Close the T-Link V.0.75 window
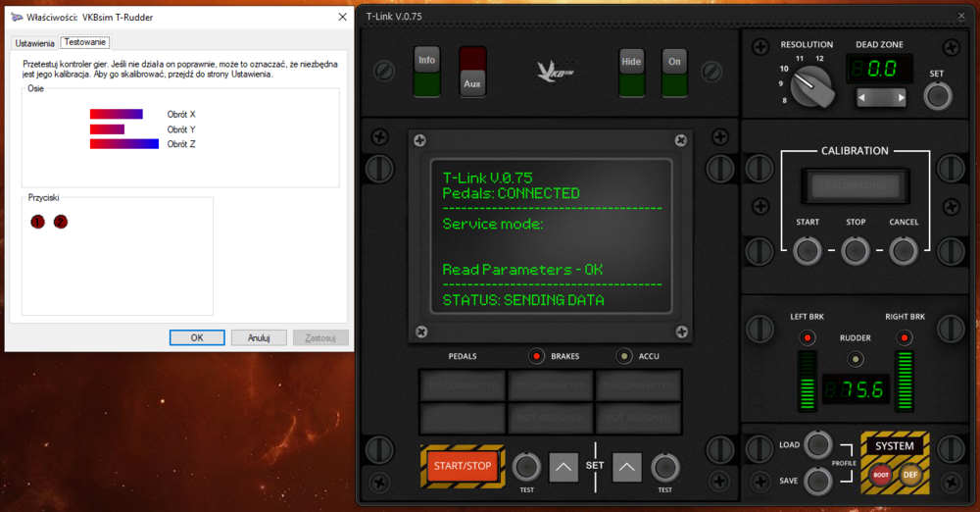This screenshot has height=512, width=980. pyautogui.click(x=961, y=17)
